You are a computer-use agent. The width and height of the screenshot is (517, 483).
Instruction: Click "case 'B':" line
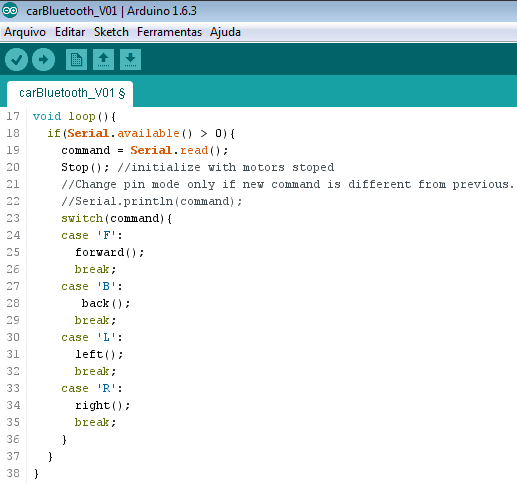tap(92, 286)
